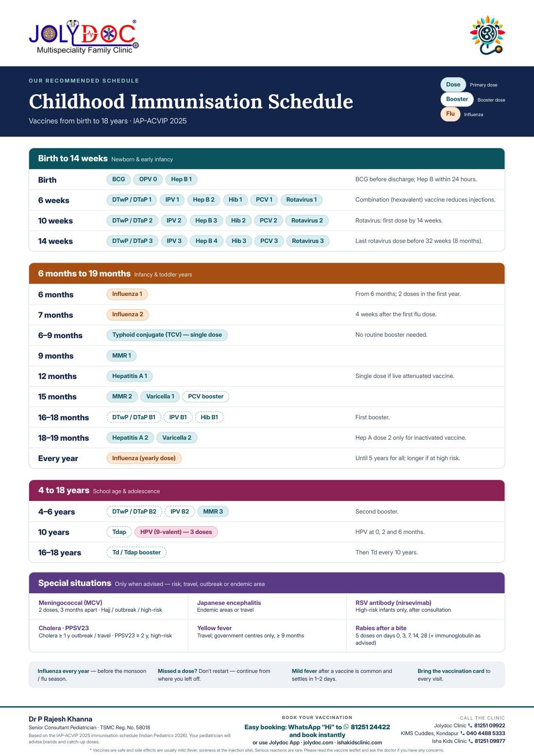The height and width of the screenshot is (756, 534).
Task: Click the Isha Kids Clinic number 81251 09977
Action: [x=490, y=741]
